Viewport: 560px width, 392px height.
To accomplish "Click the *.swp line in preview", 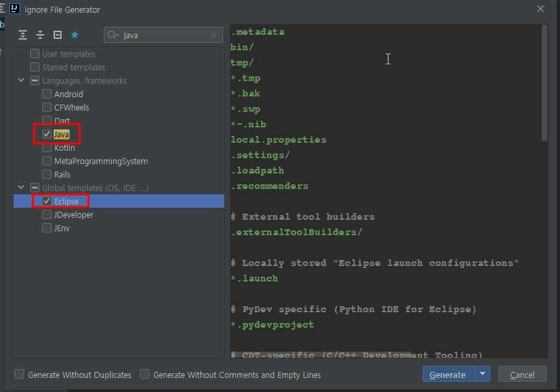I will click(245, 109).
